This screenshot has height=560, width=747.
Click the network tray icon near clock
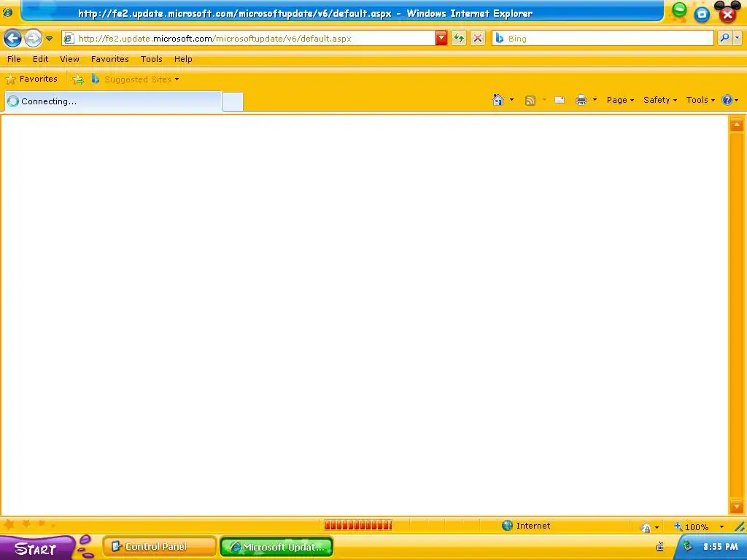click(687, 546)
